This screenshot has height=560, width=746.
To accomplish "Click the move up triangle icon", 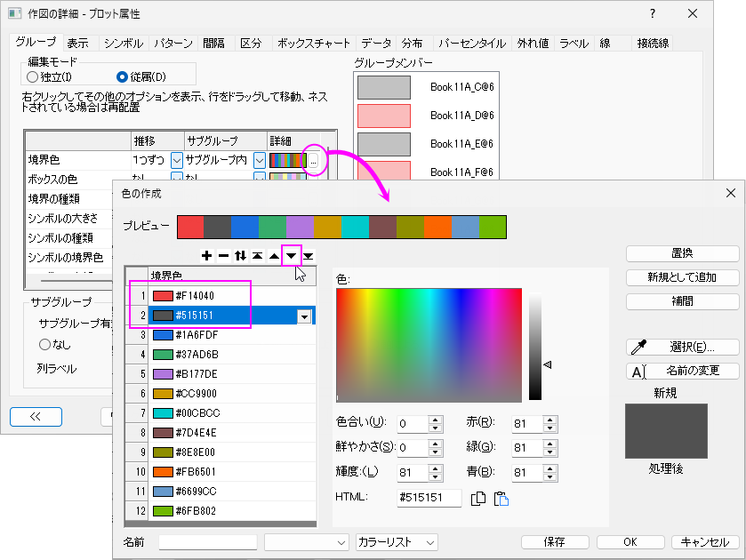I will coord(274,256).
